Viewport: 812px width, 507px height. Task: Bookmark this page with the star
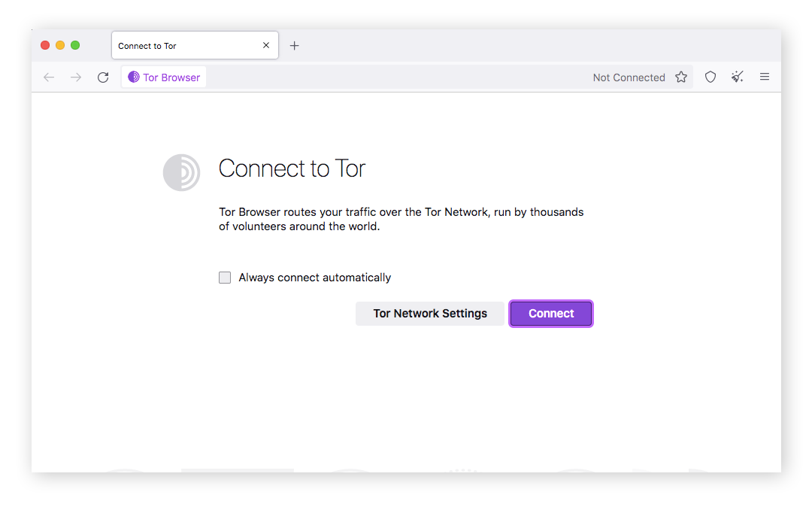pyautogui.click(x=681, y=77)
